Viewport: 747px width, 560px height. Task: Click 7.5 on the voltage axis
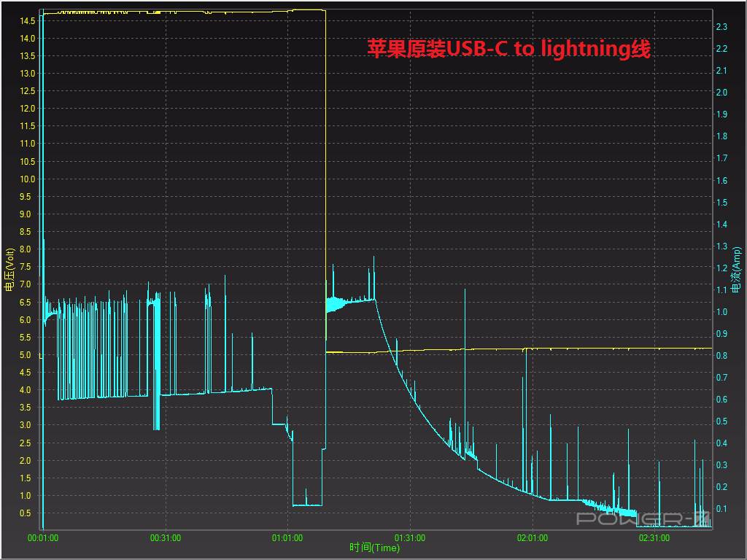pos(26,267)
